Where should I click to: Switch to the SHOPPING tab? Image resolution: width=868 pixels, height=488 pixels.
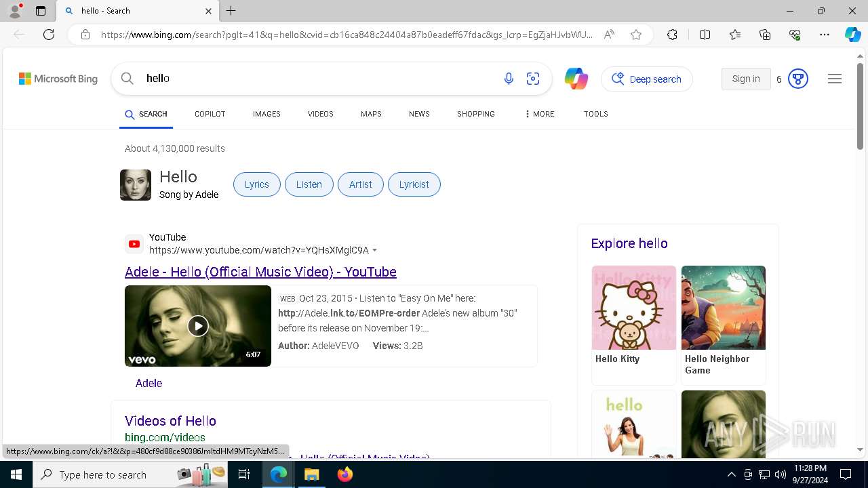[x=476, y=114]
